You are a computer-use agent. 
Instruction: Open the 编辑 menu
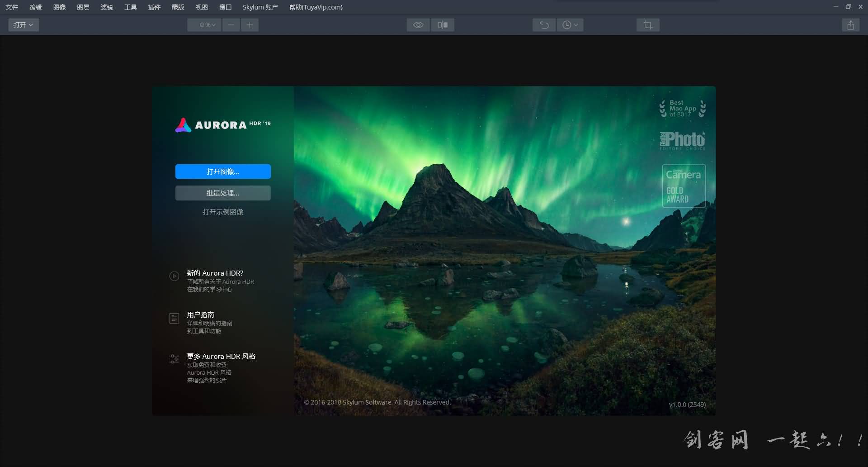pos(36,7)
